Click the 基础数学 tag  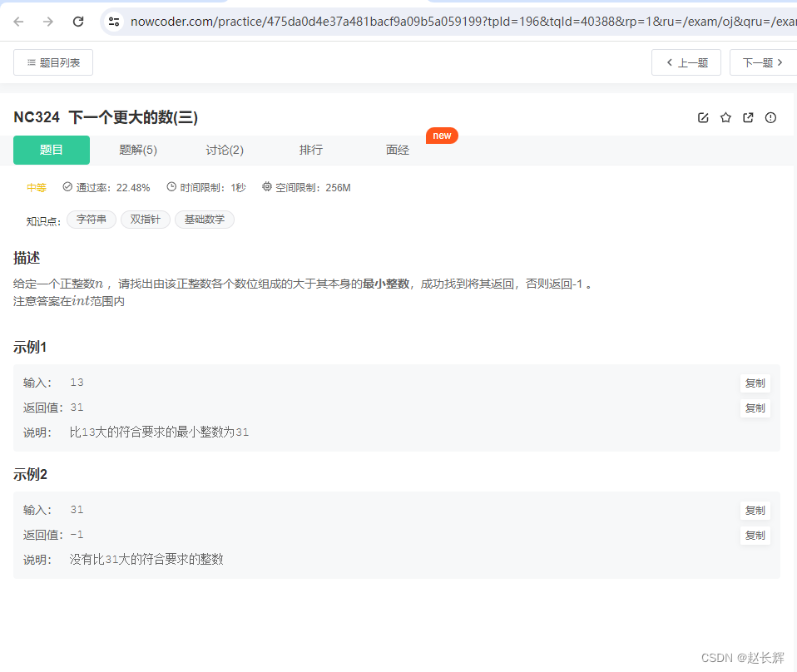coord(205,219)
